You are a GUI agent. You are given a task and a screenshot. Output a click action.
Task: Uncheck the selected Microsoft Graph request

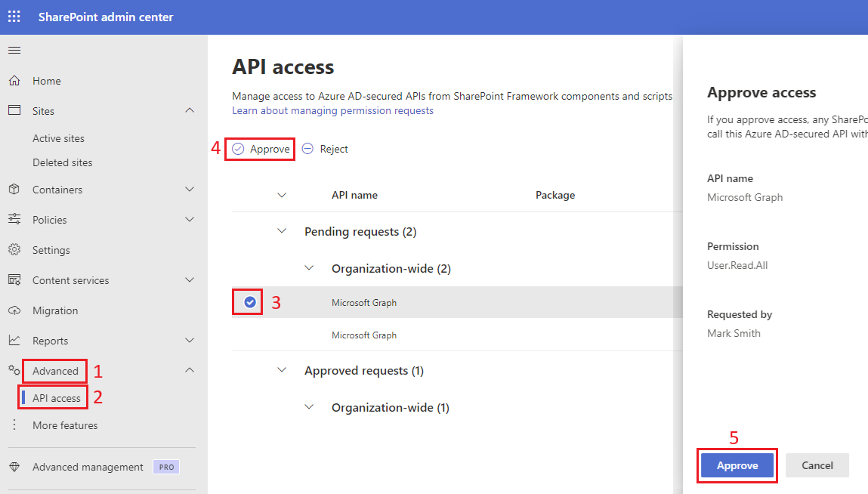click(250, 303)
